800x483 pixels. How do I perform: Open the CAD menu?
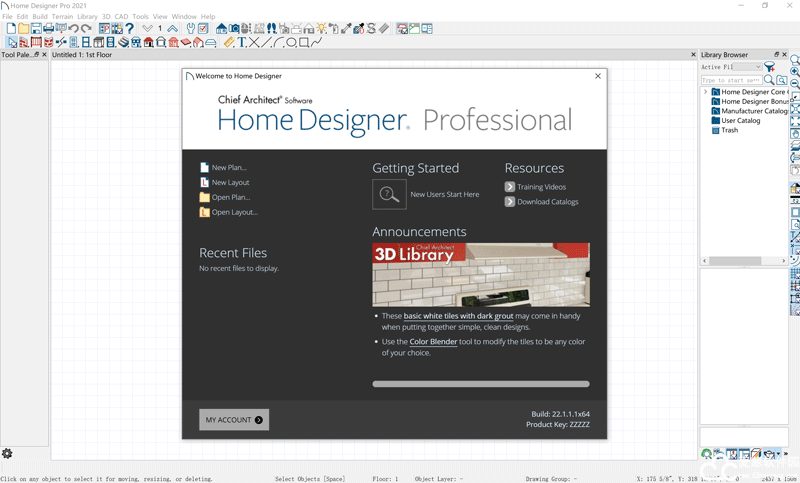coord(121,17)
